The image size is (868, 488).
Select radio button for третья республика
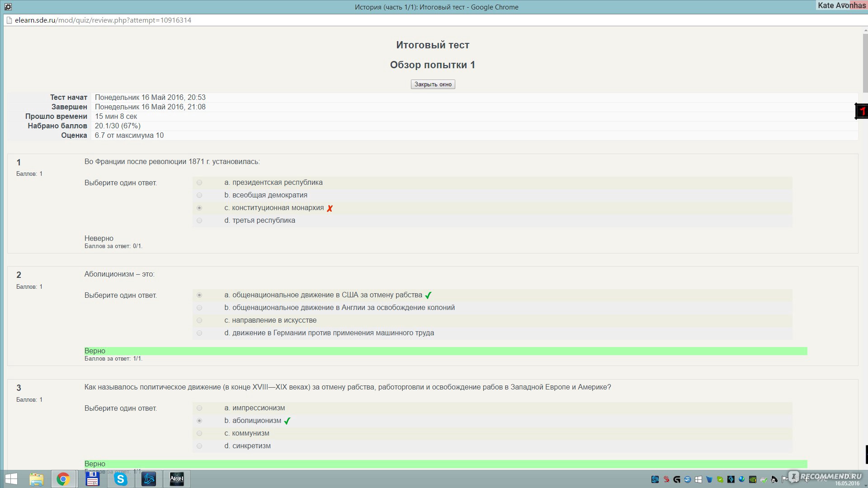[199, 221]
